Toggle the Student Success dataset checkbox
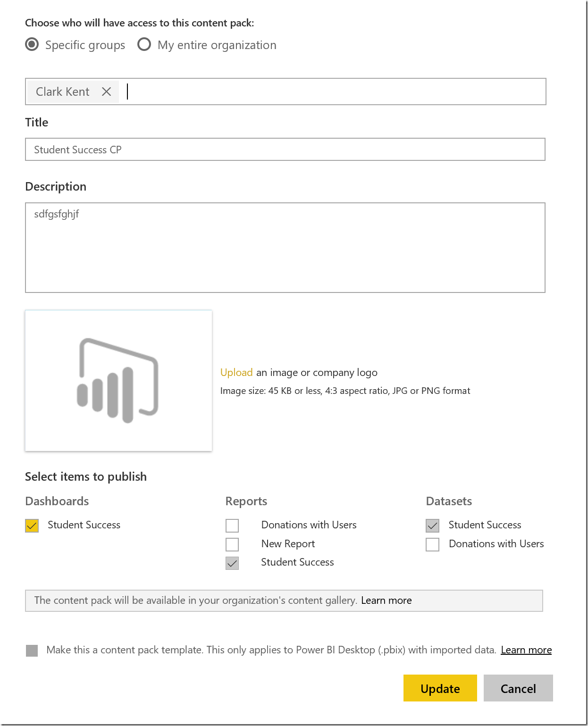 [432, 526]
